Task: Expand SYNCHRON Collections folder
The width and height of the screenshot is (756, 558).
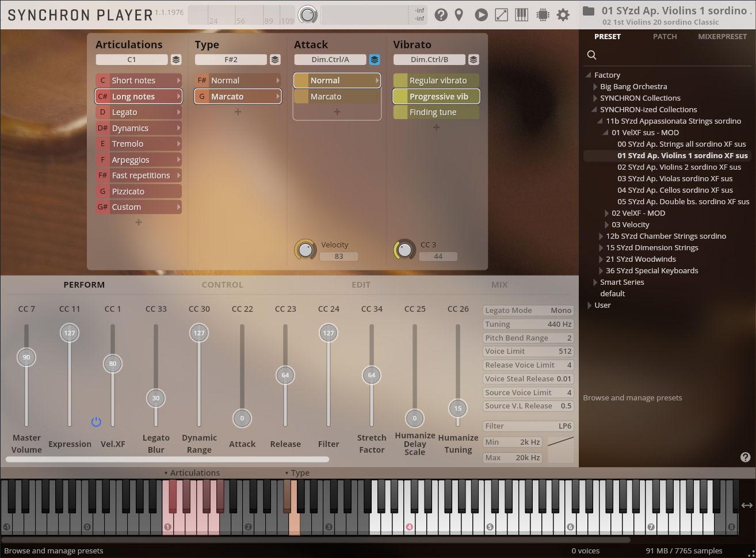Action: pos(595,98)
